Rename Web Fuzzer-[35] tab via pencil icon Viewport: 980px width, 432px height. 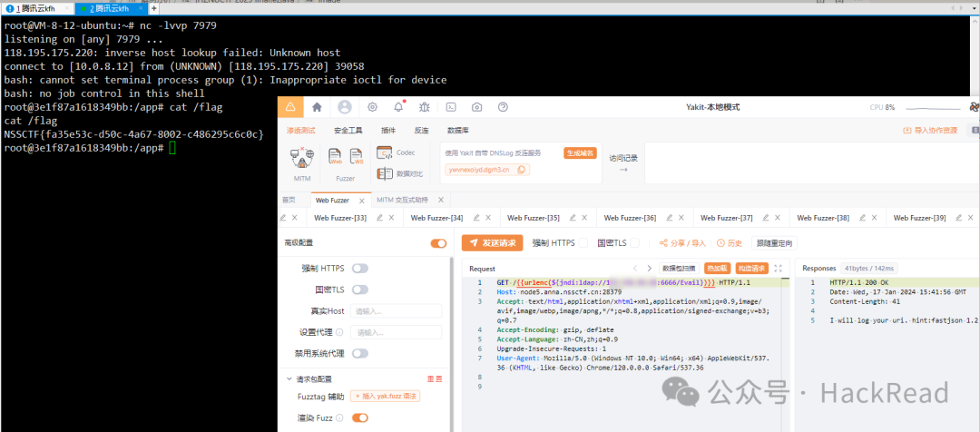(x=573, y=218)
